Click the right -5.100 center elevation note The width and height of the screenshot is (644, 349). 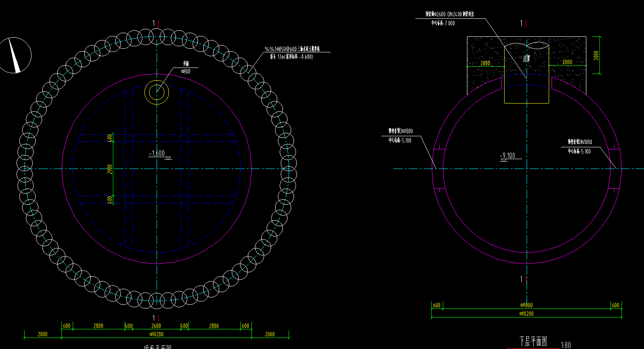579,151
